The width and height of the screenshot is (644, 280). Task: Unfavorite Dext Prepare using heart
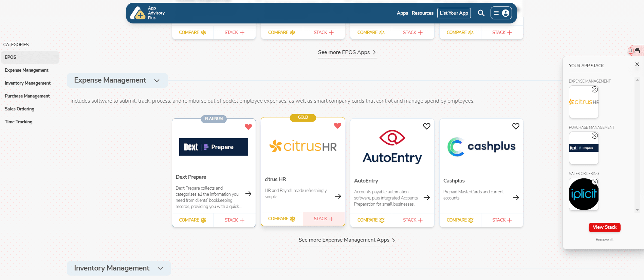248,127
